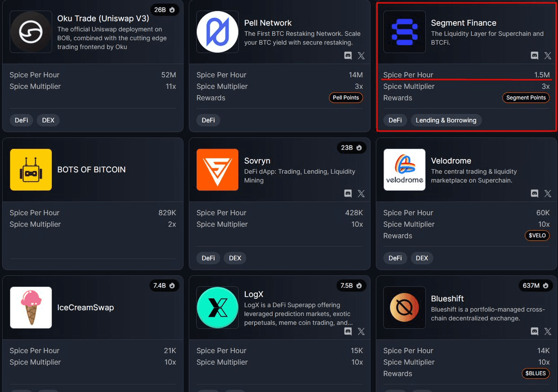Open Sovryn's Discord icon
558x392 pixels.
coord(348,193)
